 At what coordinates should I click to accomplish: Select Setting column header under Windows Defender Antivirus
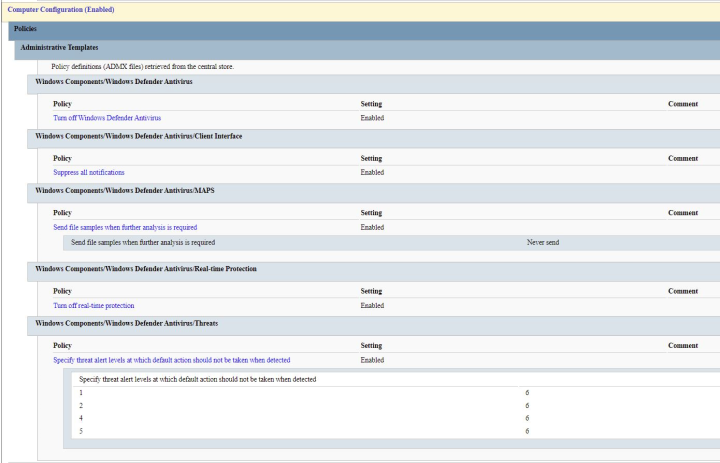371,104
